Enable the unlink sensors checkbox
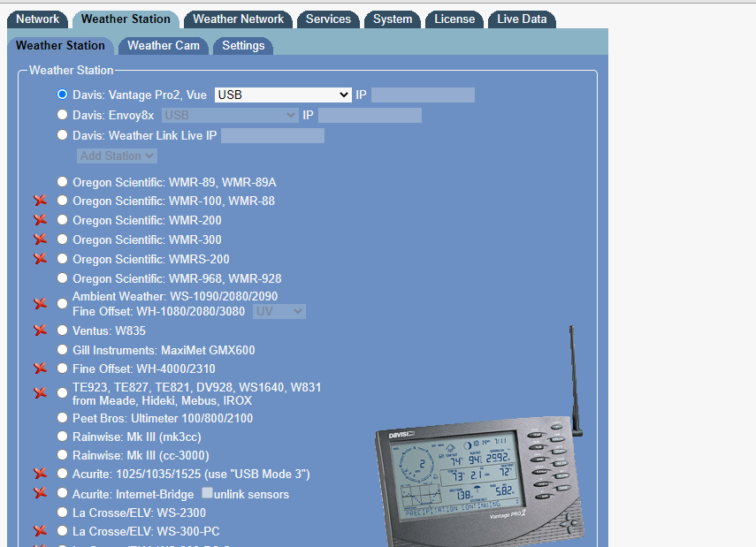Screen dimensions: 756x547 [207, 493]
